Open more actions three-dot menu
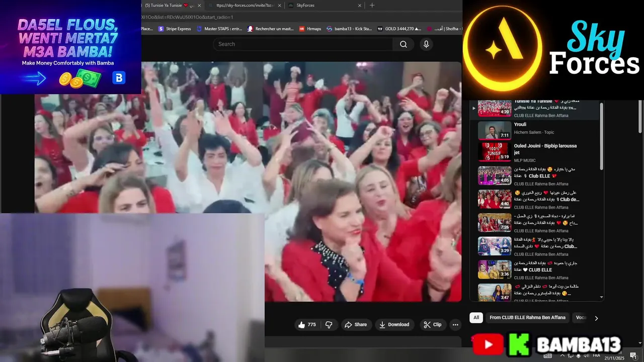This screenshot has height=362, width=644. (455, 325)
